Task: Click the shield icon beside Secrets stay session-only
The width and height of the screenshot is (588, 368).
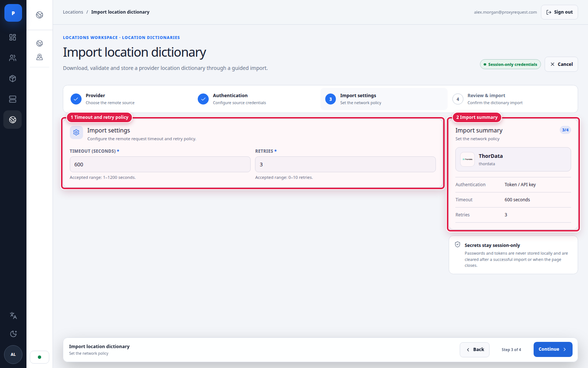Action: pos(458,244)
